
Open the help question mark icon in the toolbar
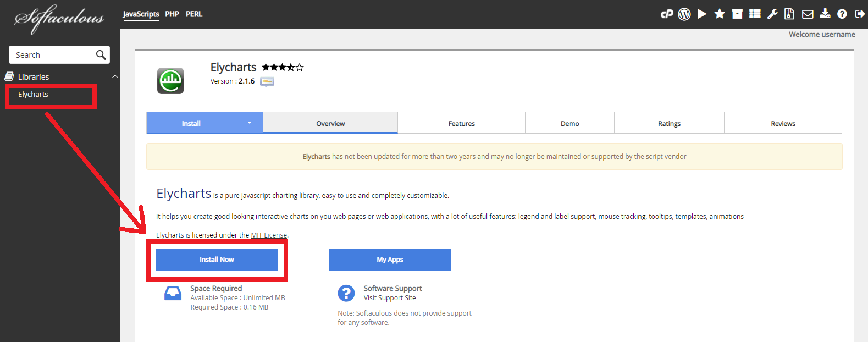coord(842,14)
